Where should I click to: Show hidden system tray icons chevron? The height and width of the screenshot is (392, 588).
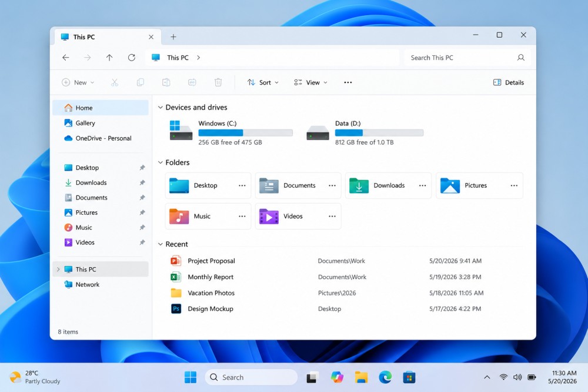(487, 377)
